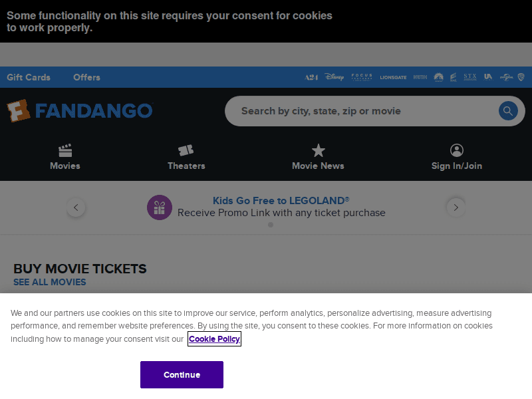The width and height of the screenshot is (532, 399).
Task: Open the Sign In/Join person icon
Action: point(456,150)
